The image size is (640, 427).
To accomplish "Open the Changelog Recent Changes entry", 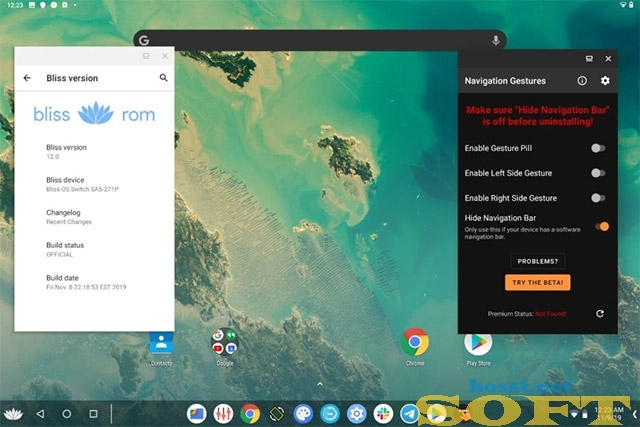I will [x=94, y=217].
